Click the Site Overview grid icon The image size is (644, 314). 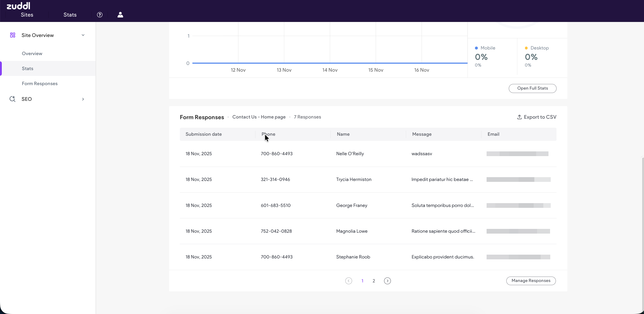point(13,35)
